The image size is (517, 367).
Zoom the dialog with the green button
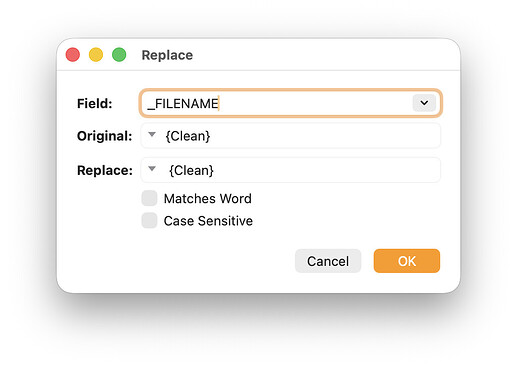coord(119,55)
